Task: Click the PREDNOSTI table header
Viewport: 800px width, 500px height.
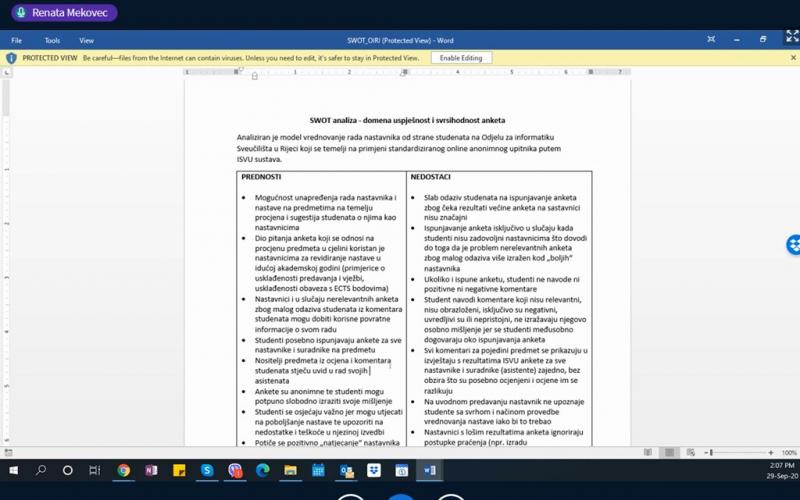Action: click(261, 177)
